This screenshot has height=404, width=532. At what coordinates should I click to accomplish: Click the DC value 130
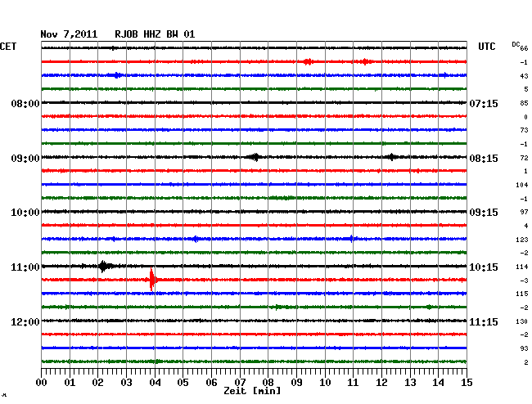tap(522, 321)
